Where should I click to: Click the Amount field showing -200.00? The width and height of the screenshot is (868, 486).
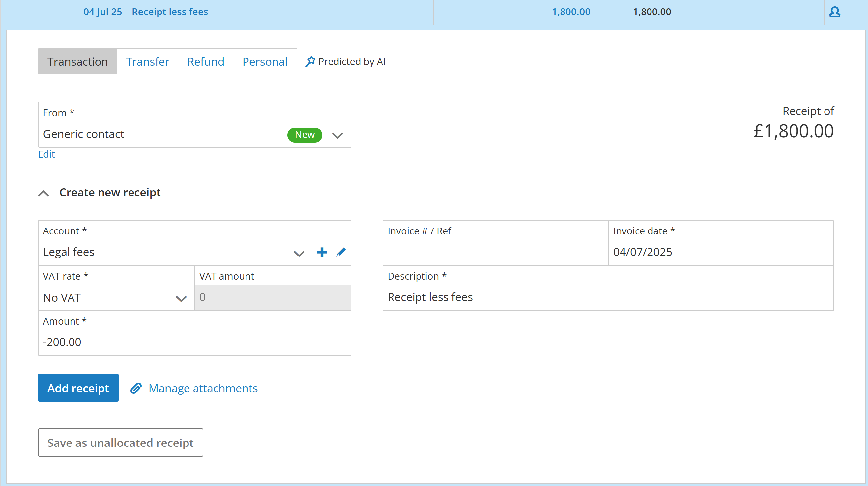(194, 342)
